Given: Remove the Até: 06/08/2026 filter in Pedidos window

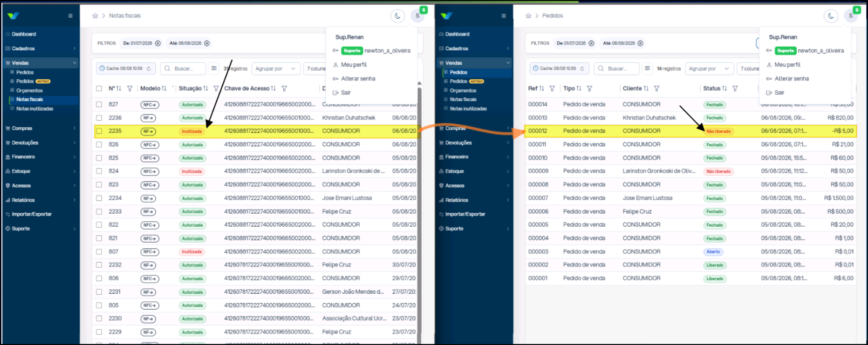Looking at the screenshot, I should coord(641,43).
